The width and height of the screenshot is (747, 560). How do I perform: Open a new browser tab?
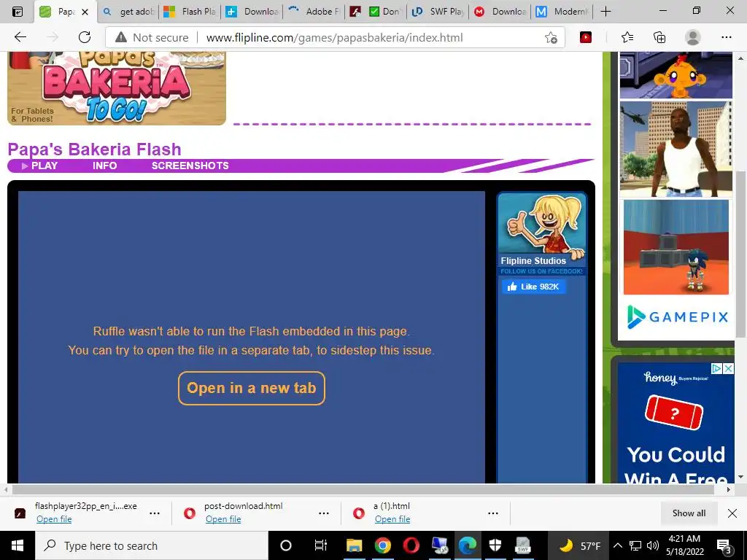tap(605, 12)
